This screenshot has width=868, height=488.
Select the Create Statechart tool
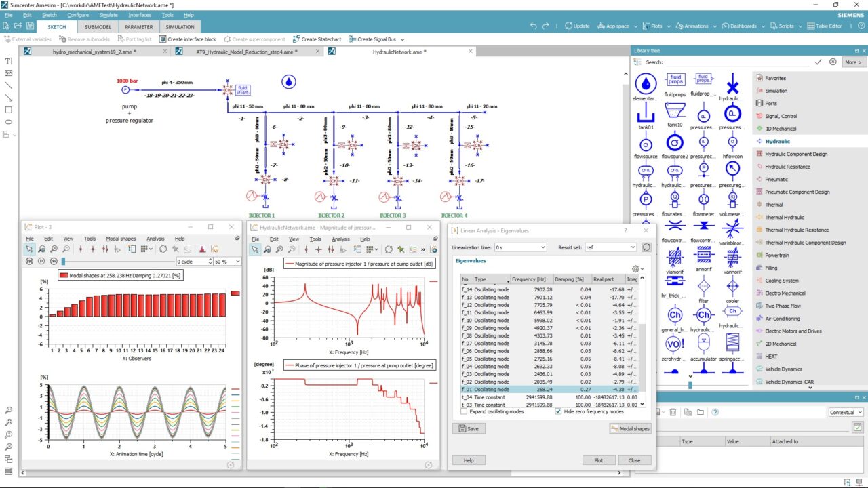(x=319, y=39)
